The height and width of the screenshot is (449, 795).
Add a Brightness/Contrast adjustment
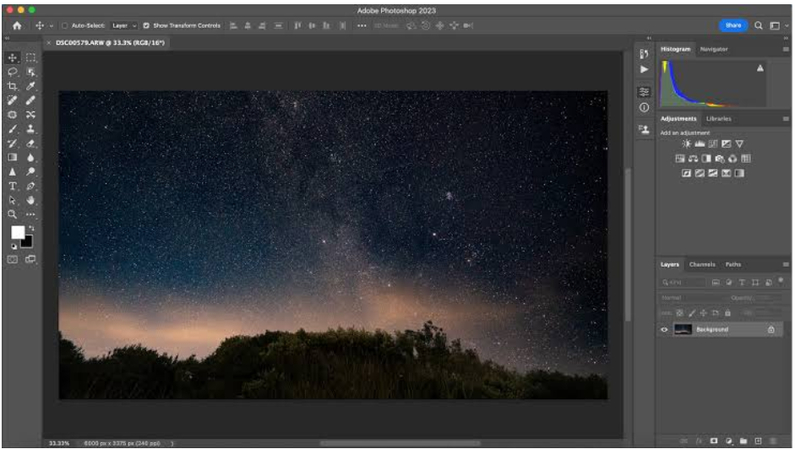686,144
